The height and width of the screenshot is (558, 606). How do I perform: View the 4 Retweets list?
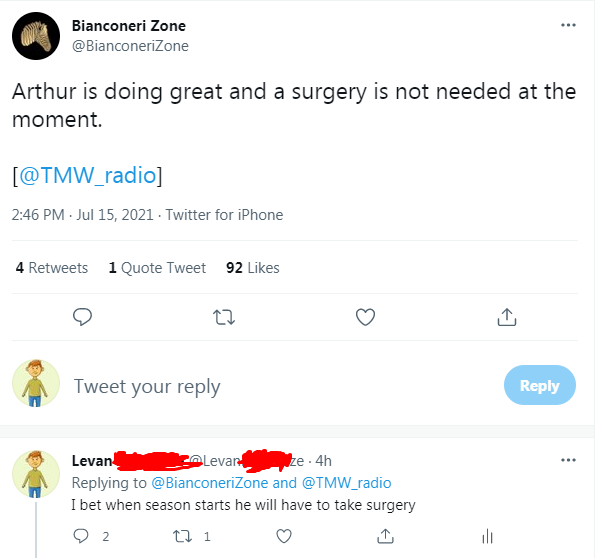click(52, 268)
